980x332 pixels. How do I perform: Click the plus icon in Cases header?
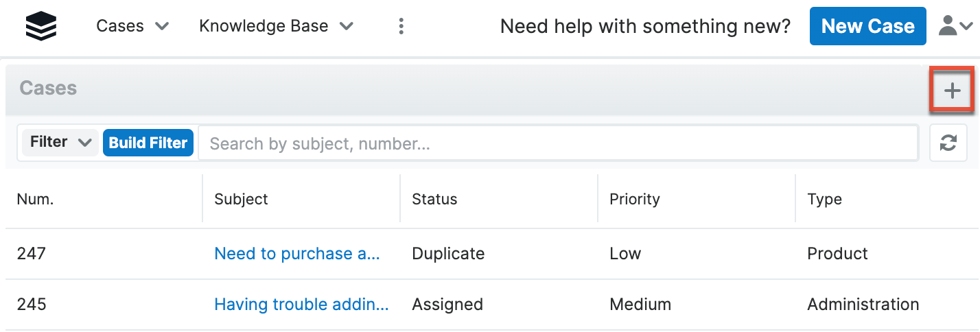pyautogui.click(x=951, y=91)
